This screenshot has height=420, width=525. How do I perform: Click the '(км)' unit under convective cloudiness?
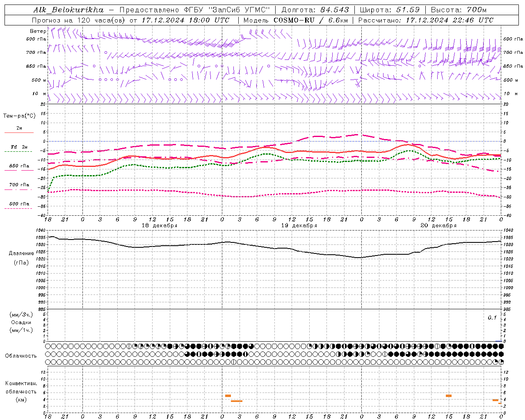pos(21,399)
